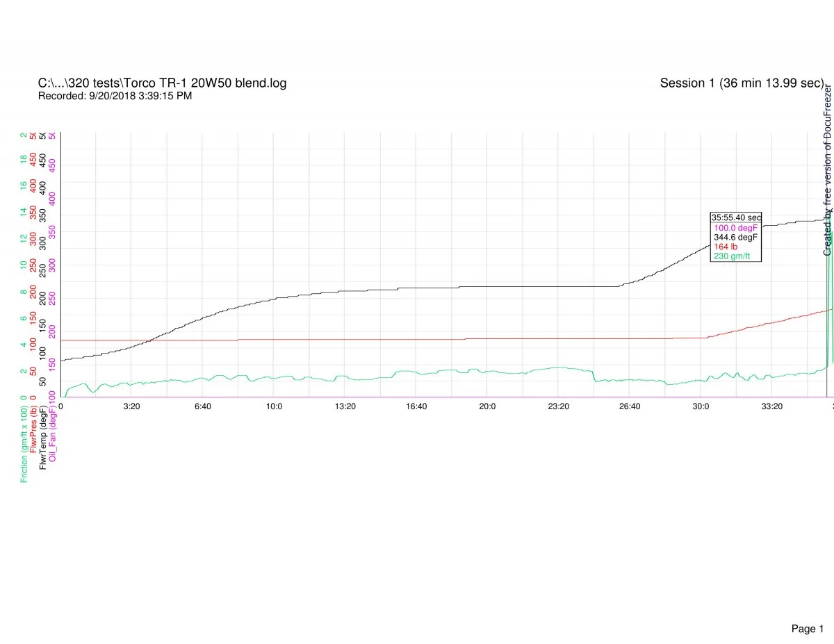Click the red FlwrPres (lb) axis label
Screen dimensions: 834x644
(34, 431)
